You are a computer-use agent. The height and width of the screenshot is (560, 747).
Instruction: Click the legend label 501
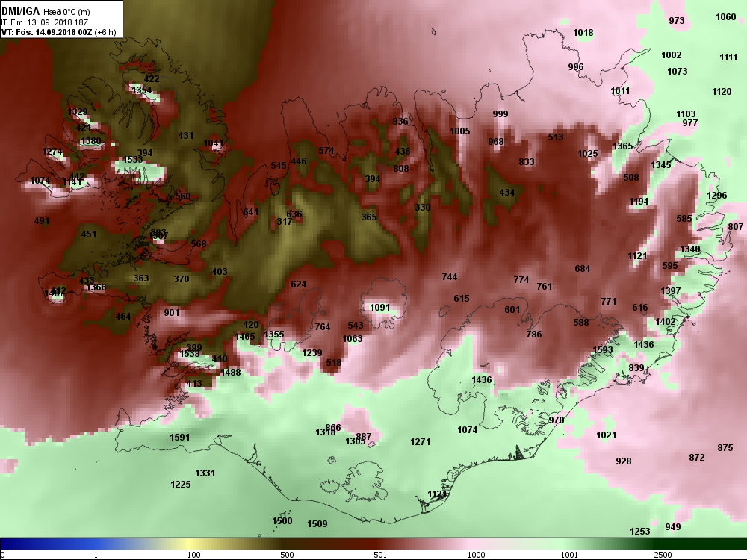point(380,555)
